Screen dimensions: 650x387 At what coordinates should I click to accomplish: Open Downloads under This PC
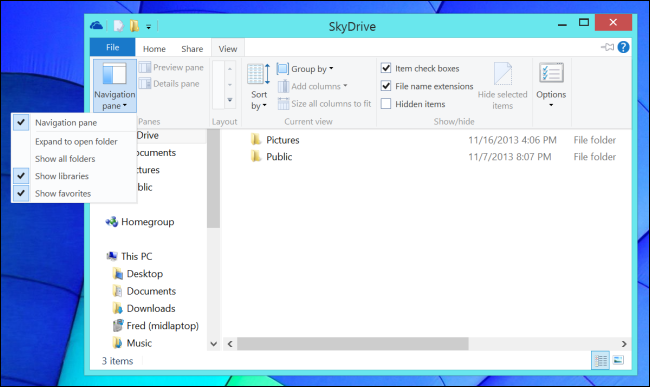(151, 309)
